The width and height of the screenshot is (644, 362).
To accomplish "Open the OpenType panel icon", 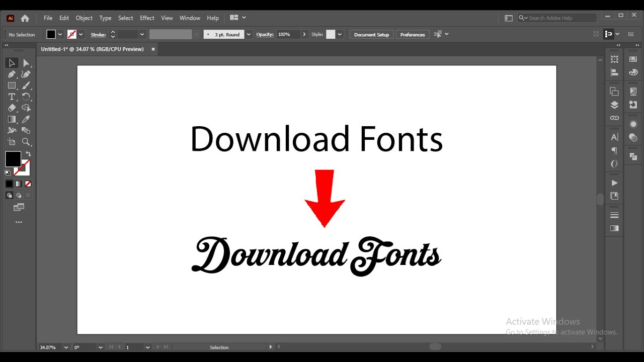I will tap(614, 163).
